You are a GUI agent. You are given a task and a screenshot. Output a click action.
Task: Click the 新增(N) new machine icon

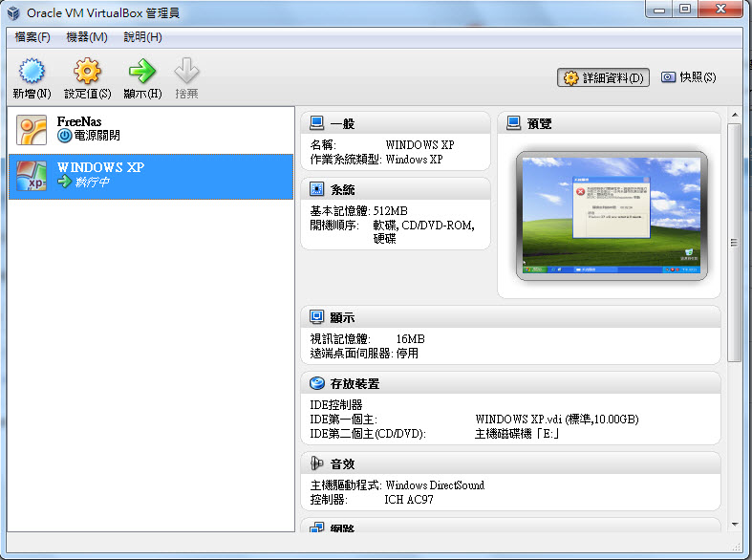(x=32, y=71)
